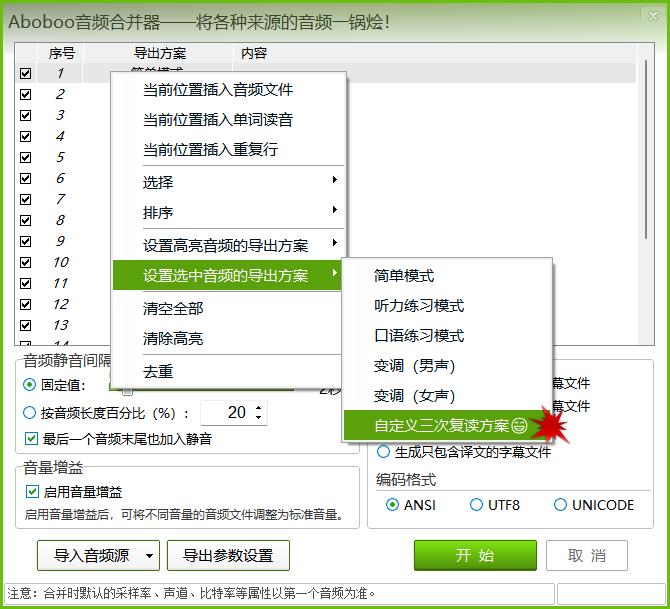The image size is (670, 609).
Task: Uncheck the checkbox for row 1
Action: pyautogui.click(x=26, y=74)
